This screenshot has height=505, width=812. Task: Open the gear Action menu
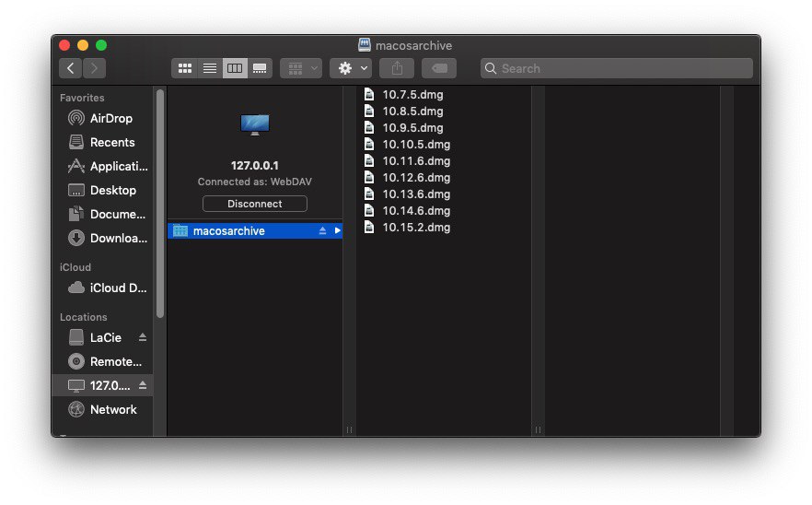[x=351, y=68]
